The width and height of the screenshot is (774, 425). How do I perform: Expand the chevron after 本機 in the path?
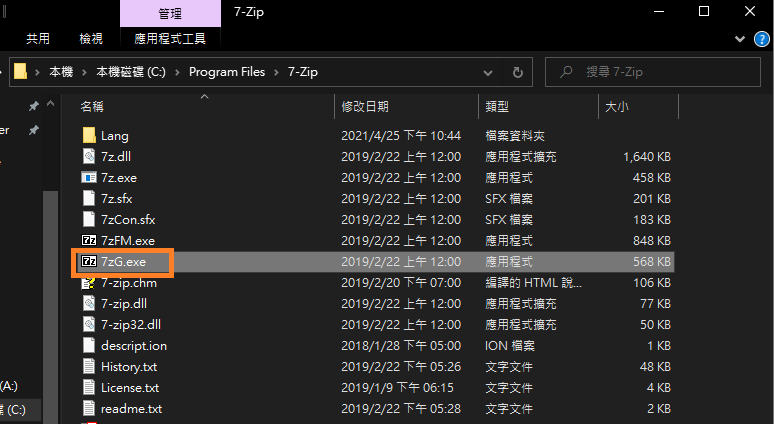click(84, 72)
